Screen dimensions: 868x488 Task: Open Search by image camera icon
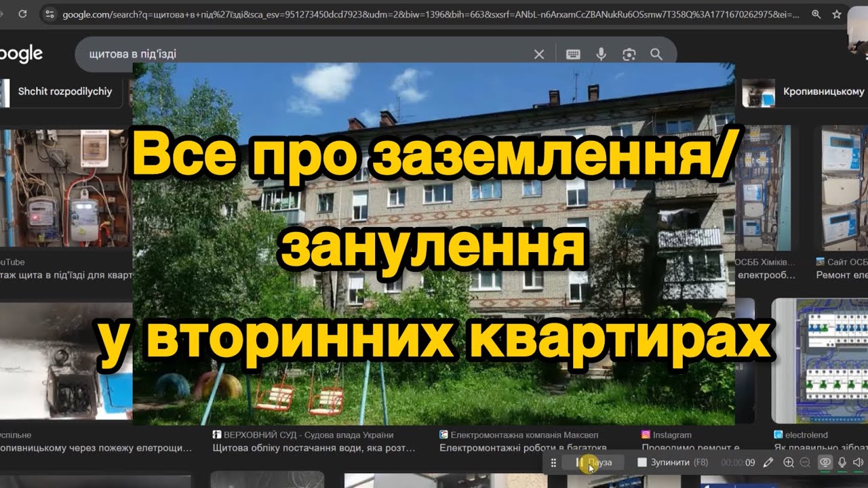[x=629, y=54]
